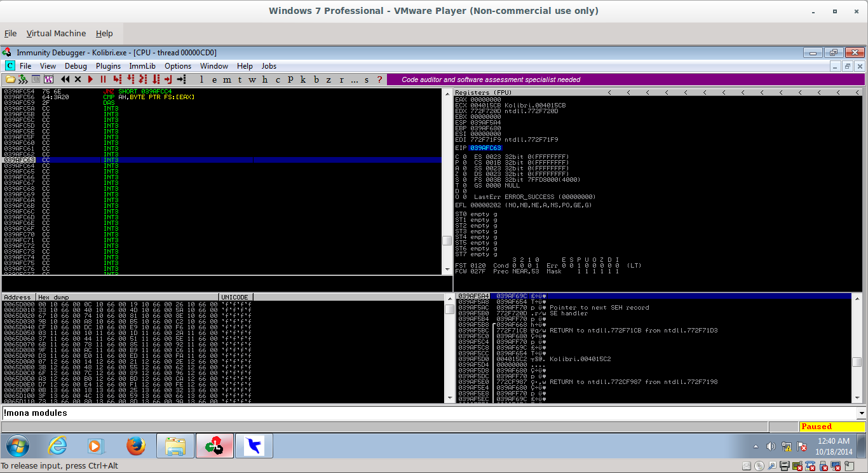The image size is (868, 473).
Task: Show Breakpoints with the 'b' button
Action: (316, 79)
